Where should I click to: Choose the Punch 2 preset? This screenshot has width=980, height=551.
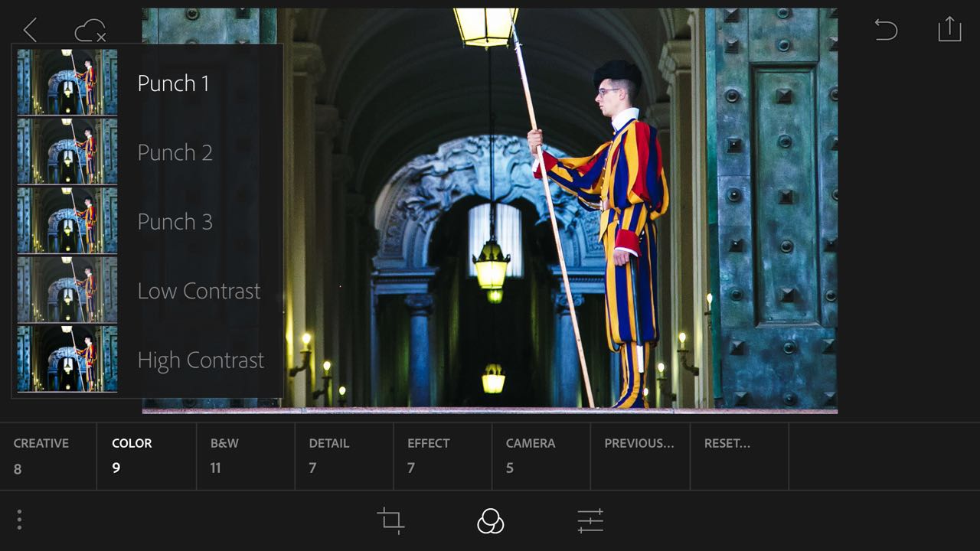[175, 152]
